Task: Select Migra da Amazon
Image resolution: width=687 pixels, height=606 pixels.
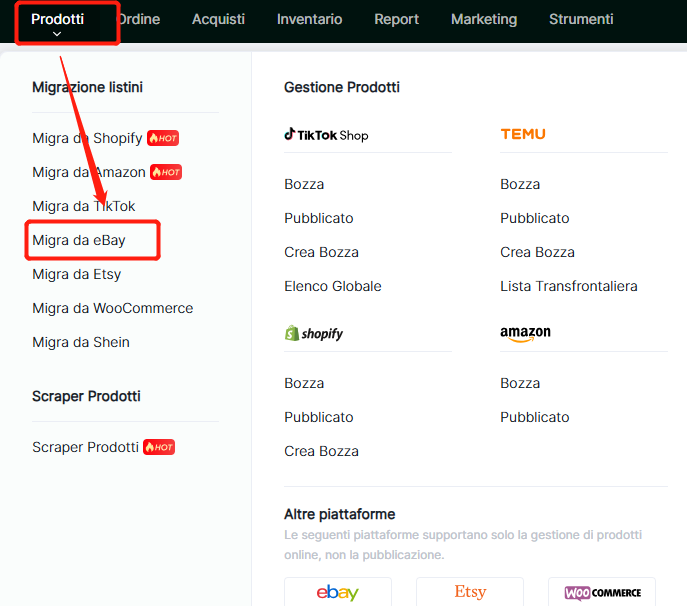Action: 89,172
